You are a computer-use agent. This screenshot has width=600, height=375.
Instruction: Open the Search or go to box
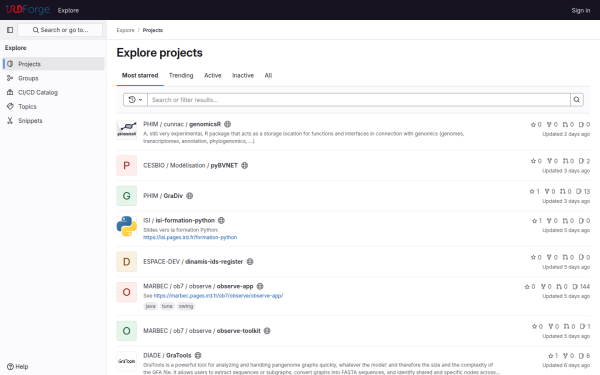(60, 30)
